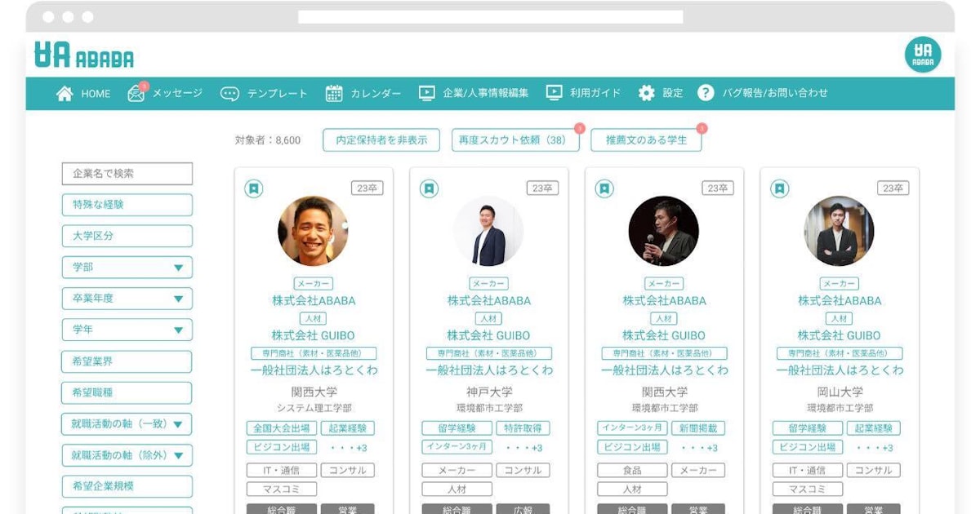Click the 推薦文のある学生 button
The height and width of the screenshot is (514, 980).
[646, 140]
